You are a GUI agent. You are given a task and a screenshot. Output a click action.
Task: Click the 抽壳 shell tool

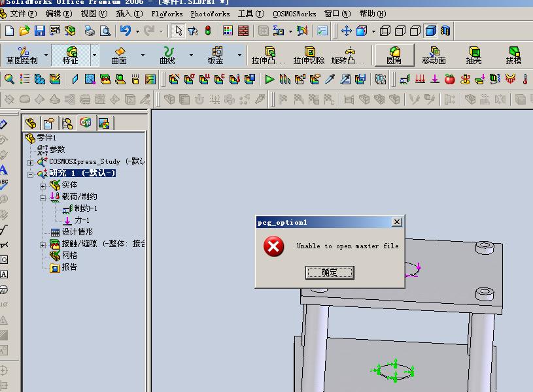474,56
